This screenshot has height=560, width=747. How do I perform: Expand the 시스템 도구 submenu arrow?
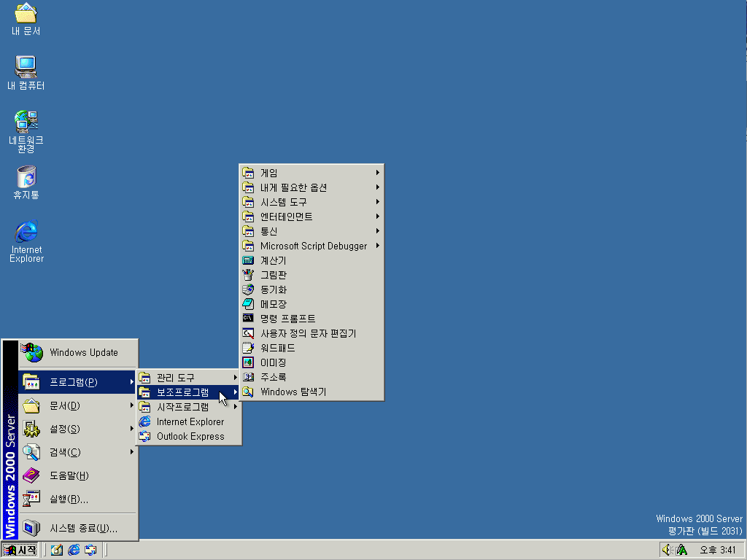coord(377,202)
